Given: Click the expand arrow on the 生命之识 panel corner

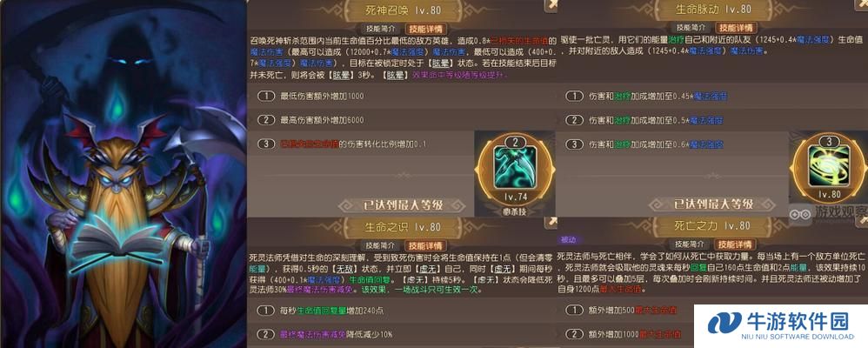Looking at the screenshot, I should 552,222.
